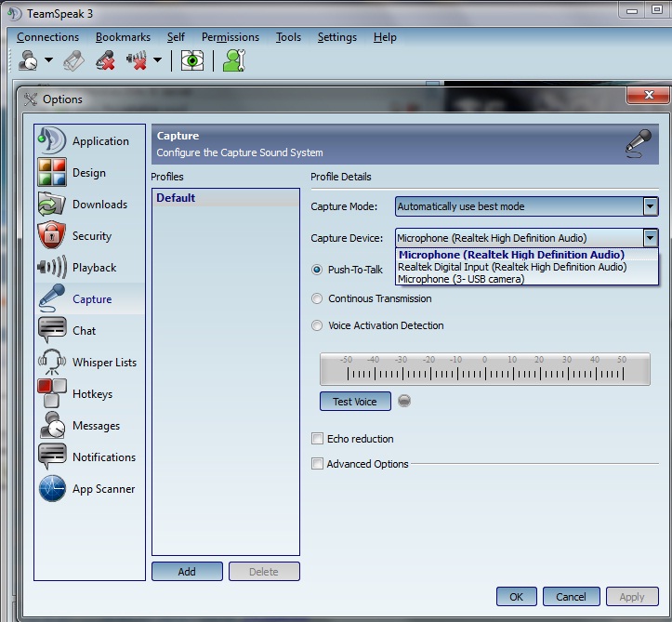The width and height of the screenshot is (672, 622).
Task: Select Voice Activation Detection radio button
Action: coord(317,325)
